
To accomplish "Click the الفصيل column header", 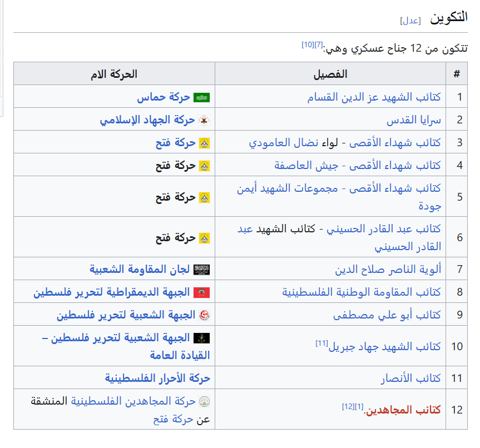I will coord(330,74).
